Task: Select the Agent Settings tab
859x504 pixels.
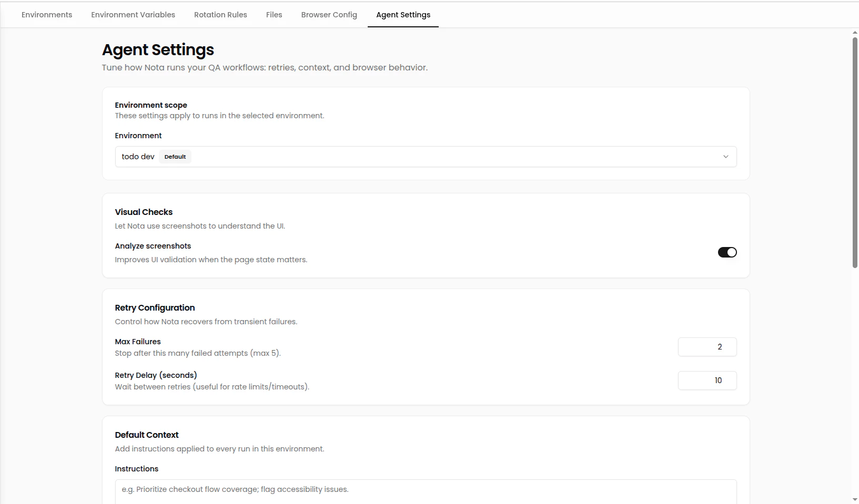Action: point(403,15)
